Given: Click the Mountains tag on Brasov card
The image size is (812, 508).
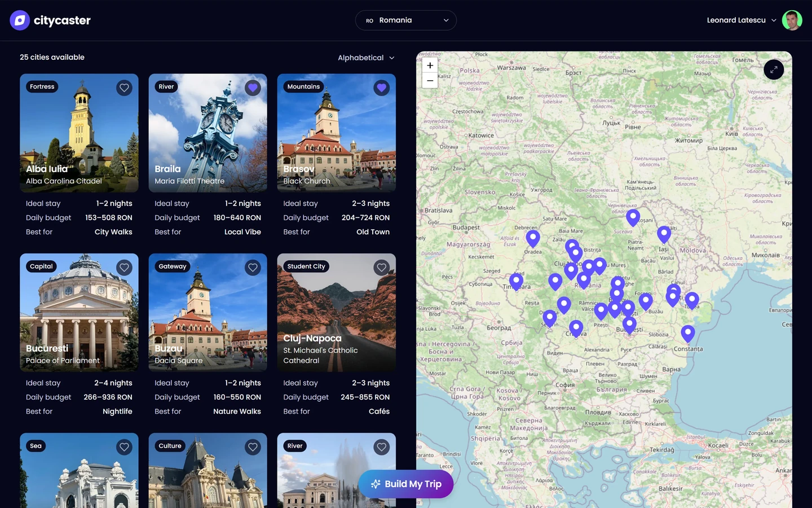Looking at the screenshot, I should 303,87.
